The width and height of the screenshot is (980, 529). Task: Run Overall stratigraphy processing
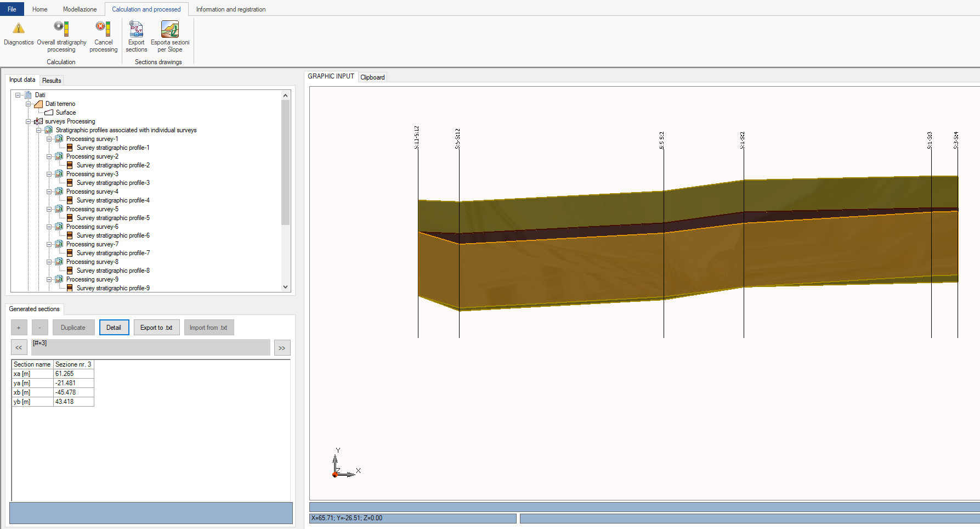tap(61, 29)
